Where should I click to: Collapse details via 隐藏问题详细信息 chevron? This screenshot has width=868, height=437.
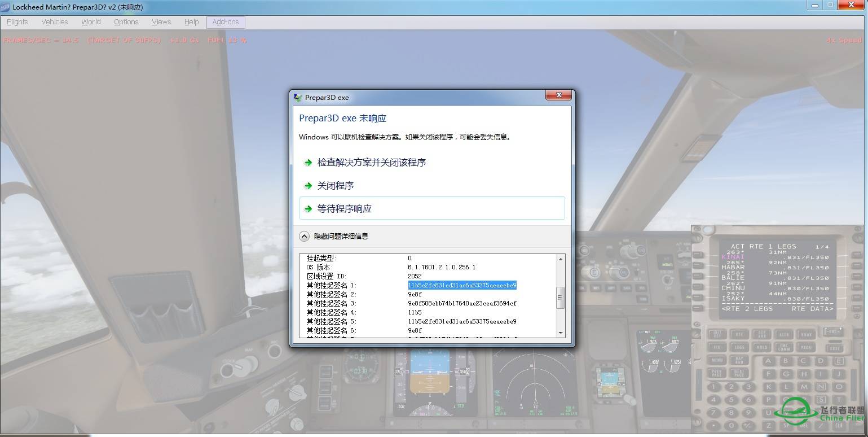click(304, 236)
